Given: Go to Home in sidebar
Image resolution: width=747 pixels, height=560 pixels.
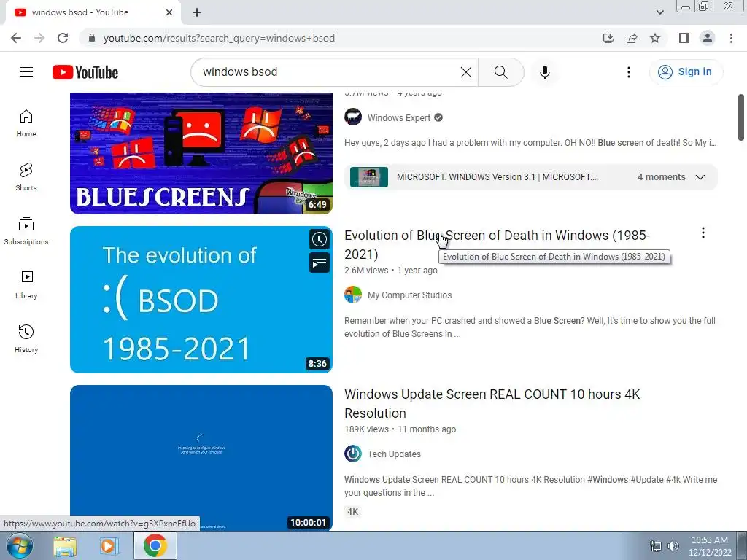Looking at the screenshot, I should (26, 123).
